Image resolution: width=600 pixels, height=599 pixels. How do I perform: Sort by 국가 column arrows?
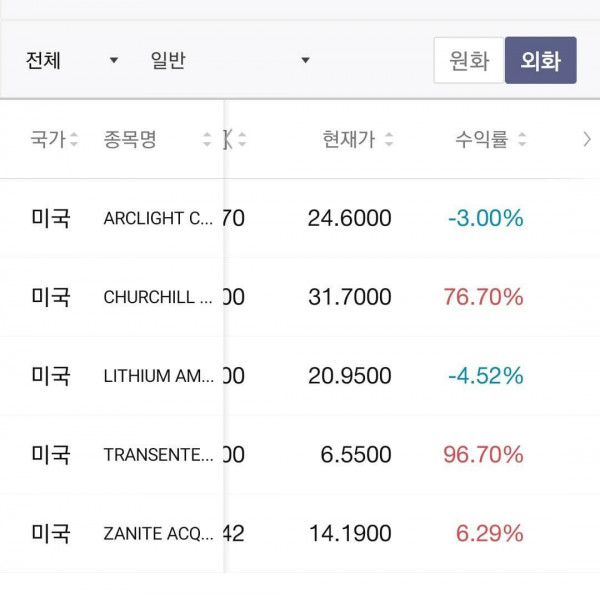click(x=74, y=139)
